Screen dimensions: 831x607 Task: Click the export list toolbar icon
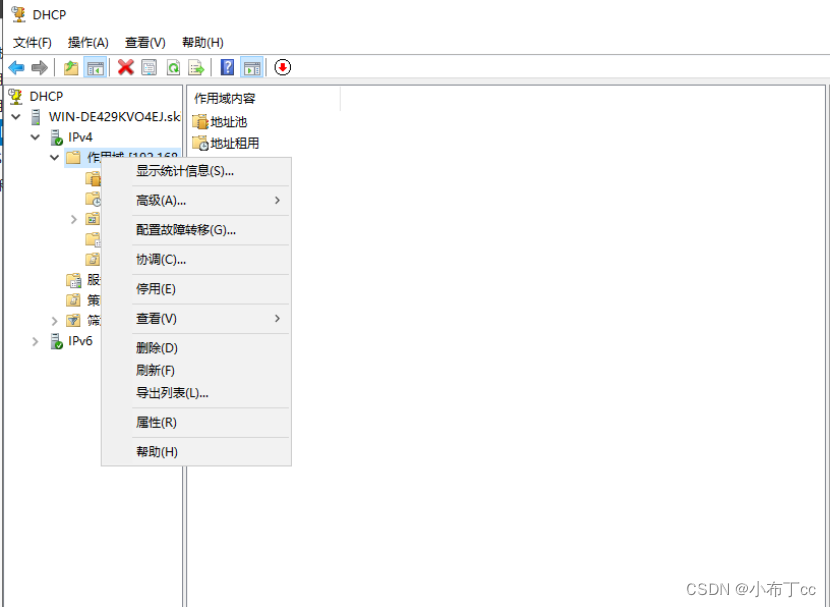(195, 67)
